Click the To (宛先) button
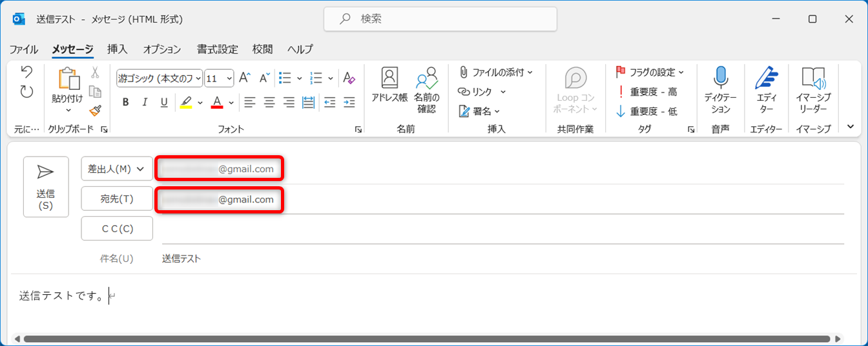 coord(117,199)
